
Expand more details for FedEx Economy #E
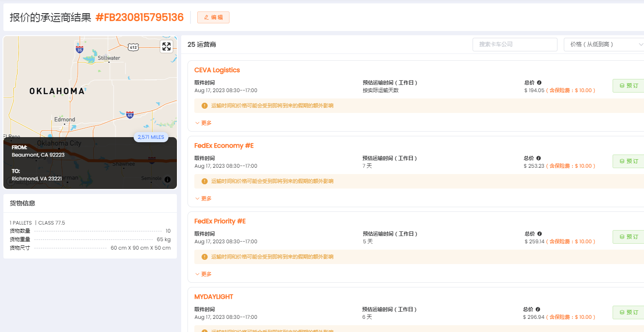coord(203,199)
